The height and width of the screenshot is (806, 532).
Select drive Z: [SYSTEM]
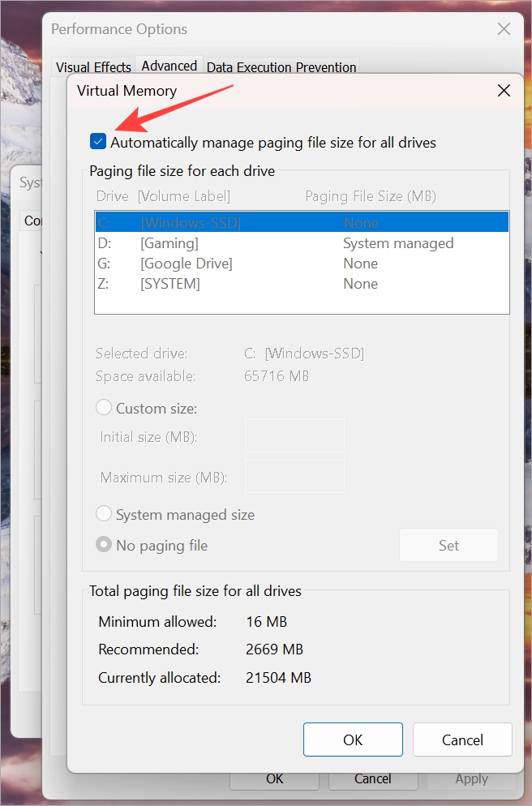[x=243, y=283]
